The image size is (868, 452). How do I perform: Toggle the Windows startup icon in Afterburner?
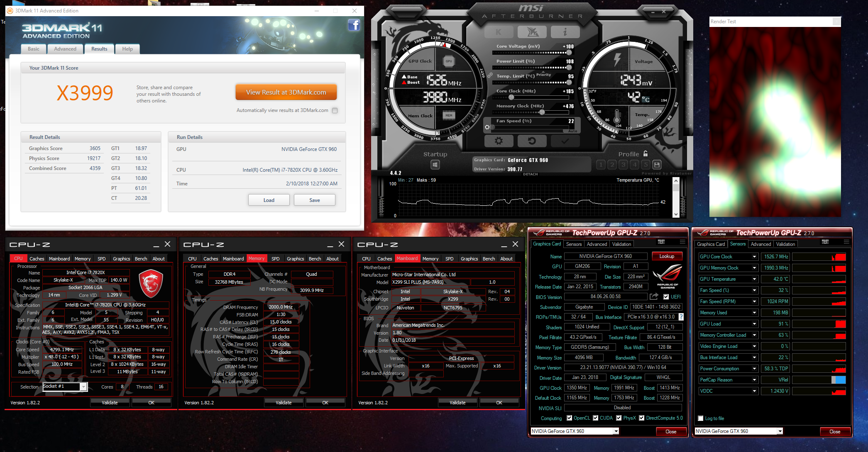tap(435, 165)
